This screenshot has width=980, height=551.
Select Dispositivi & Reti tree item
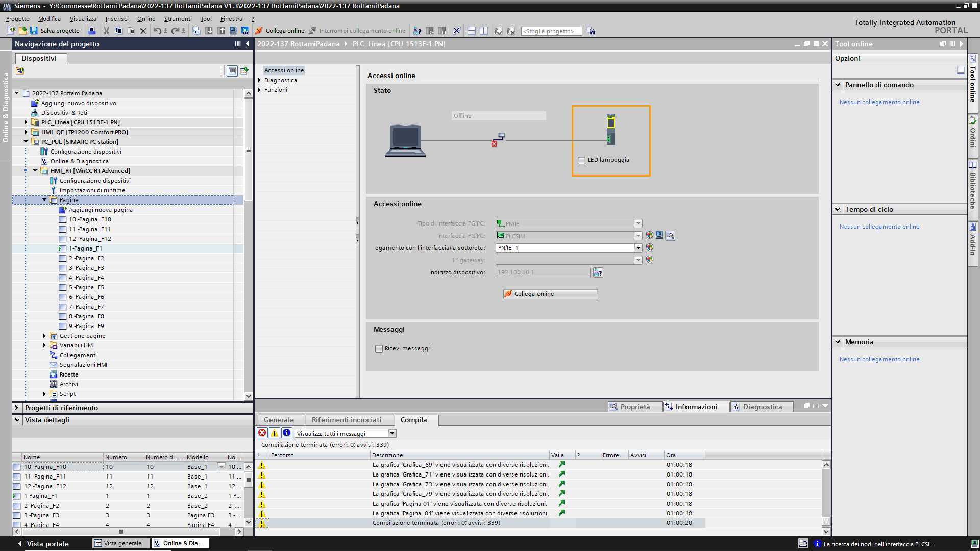[64, 113]
